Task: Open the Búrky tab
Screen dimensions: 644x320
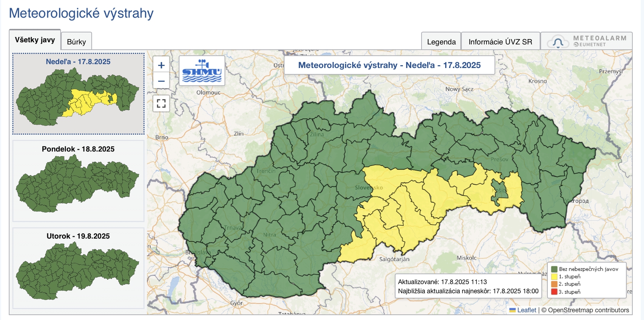Action: coord(76,42)
